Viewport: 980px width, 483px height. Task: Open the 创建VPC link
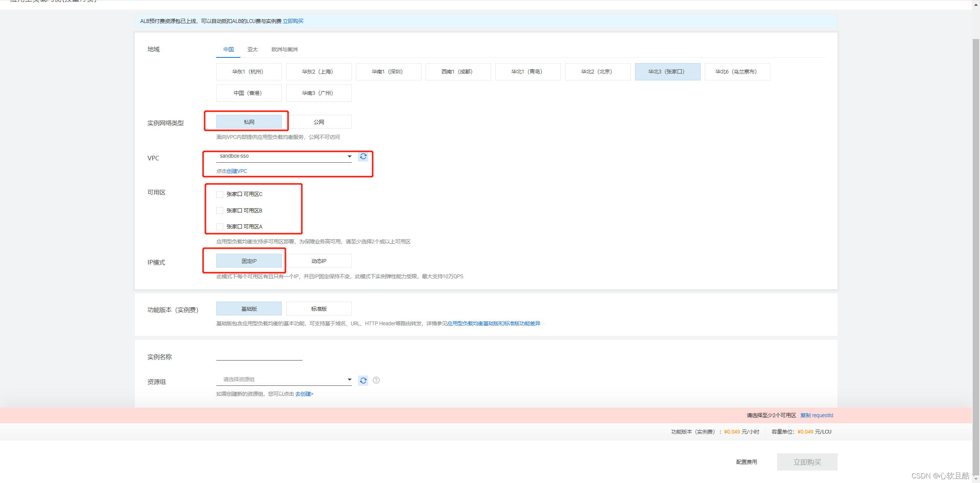236,171
